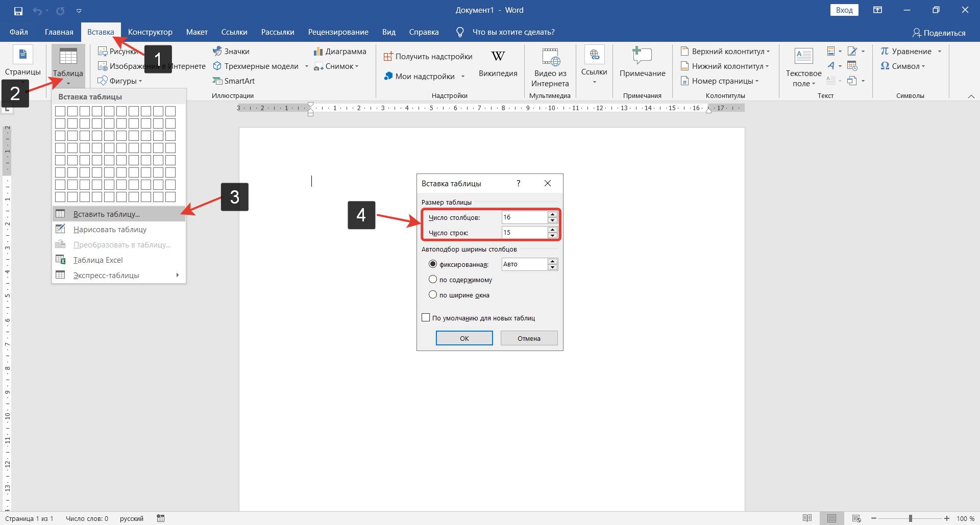Check По умолчанию для новых таблиц
Viewport: 980px width, 525px height.
pos(426,318)
